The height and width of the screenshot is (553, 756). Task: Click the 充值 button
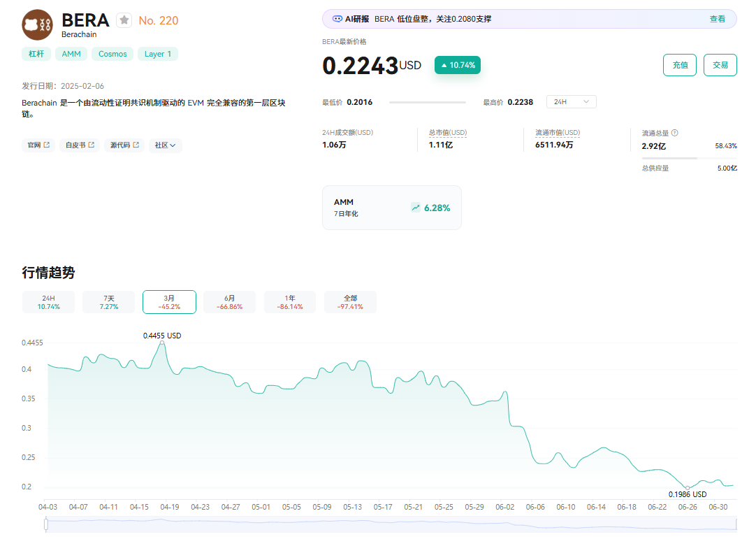coord(680,65)
